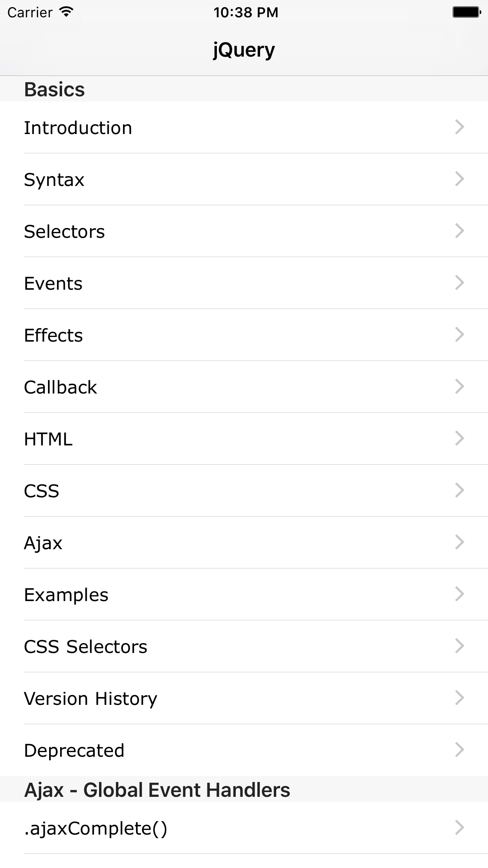Select the Syntax list item

point(157,179)
